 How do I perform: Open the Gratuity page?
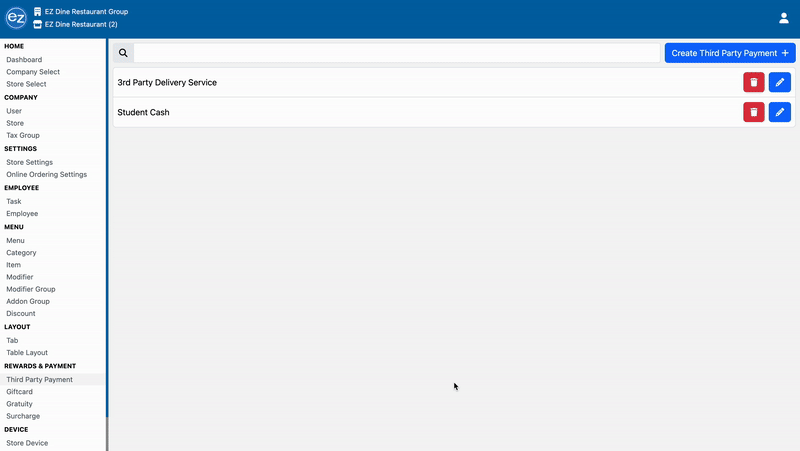(x=19, y=404)
